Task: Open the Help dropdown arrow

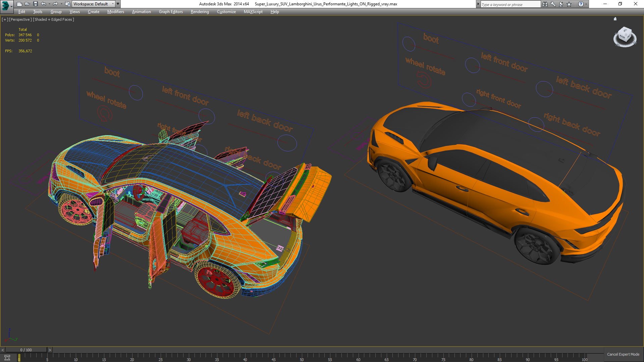Action: 586,4
